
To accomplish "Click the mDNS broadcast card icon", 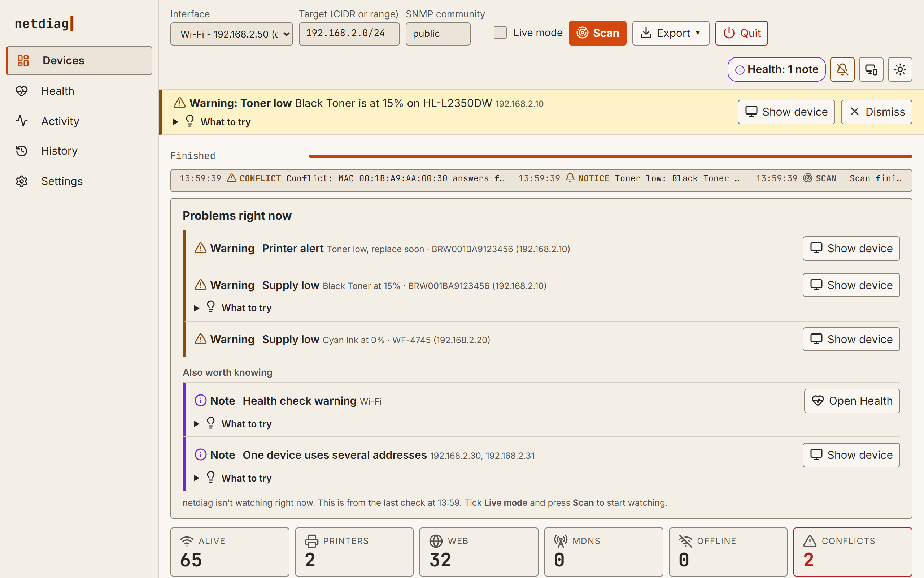I will (561, 541).
